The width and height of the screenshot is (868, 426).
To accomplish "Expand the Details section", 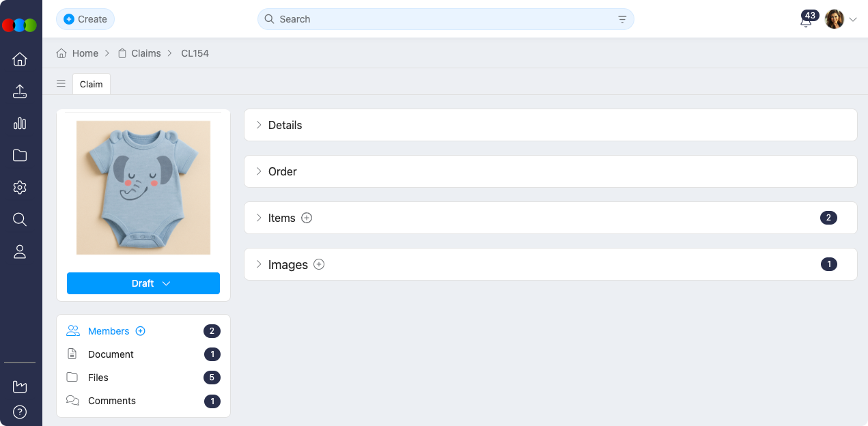I will click(259, 125).
